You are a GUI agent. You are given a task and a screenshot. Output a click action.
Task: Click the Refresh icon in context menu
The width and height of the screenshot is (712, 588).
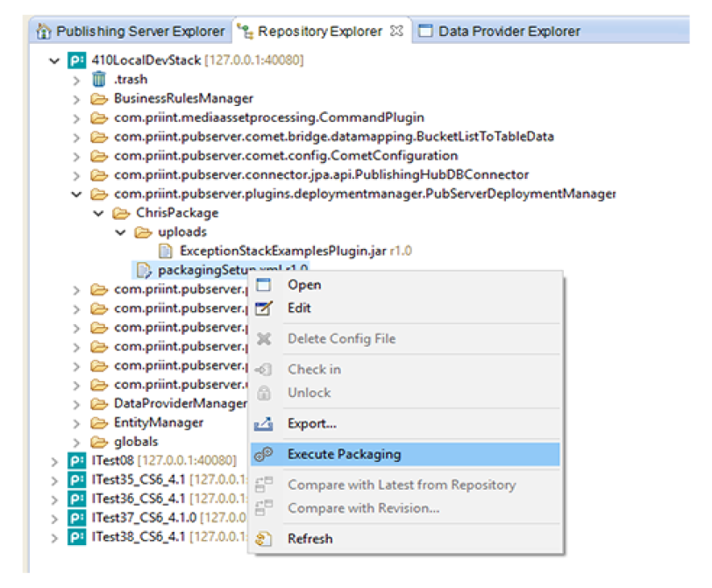[263, 539]
